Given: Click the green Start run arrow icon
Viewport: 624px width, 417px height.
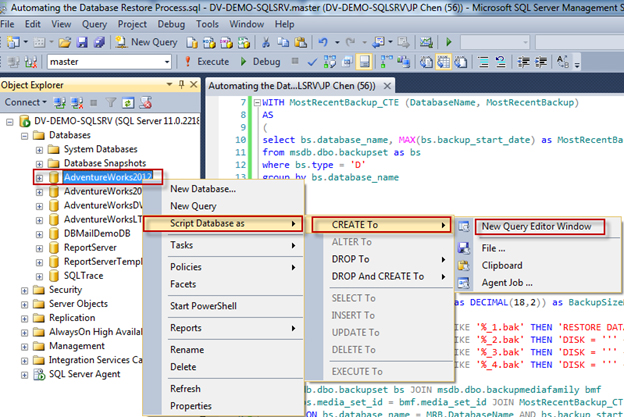Looking at the screenshot, I should click(449, 42).
